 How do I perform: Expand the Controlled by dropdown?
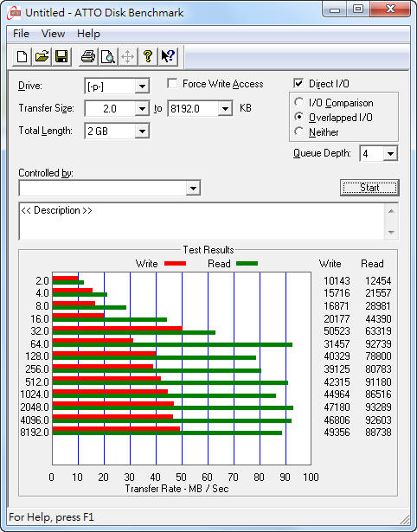point(193,188)
